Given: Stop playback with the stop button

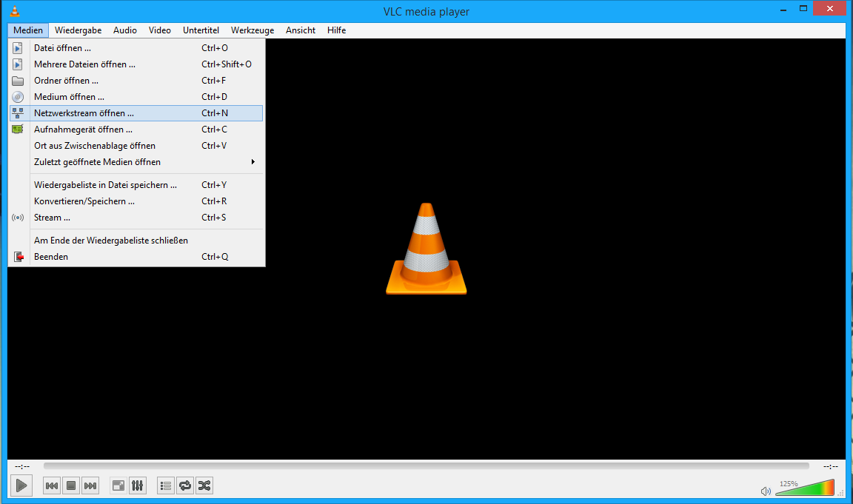Looking at the screenshot, I should click(x=71, y=485).
